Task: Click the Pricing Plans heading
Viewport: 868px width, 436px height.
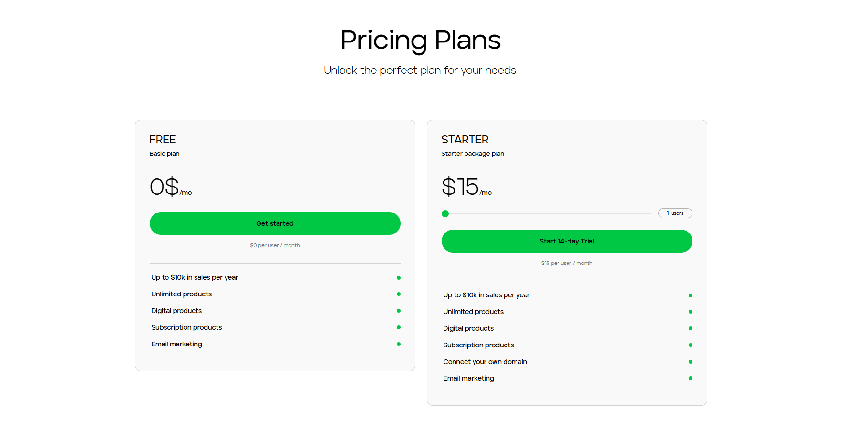Action: 420,40
